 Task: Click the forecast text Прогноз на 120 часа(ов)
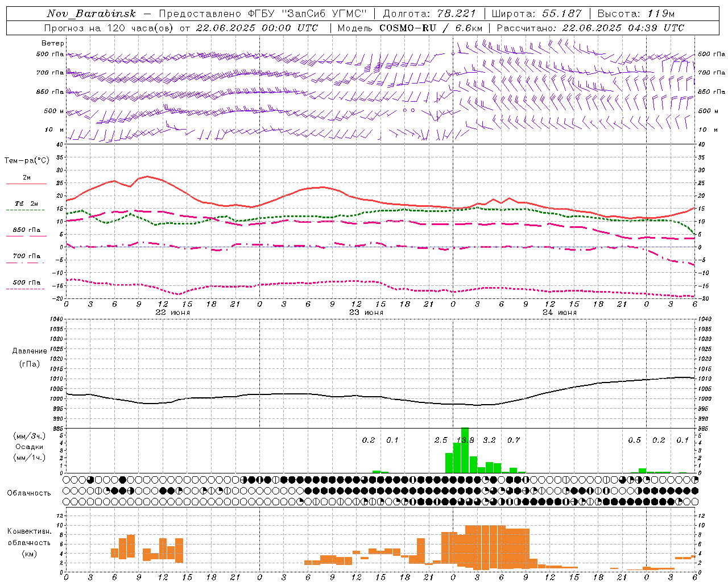109,28
